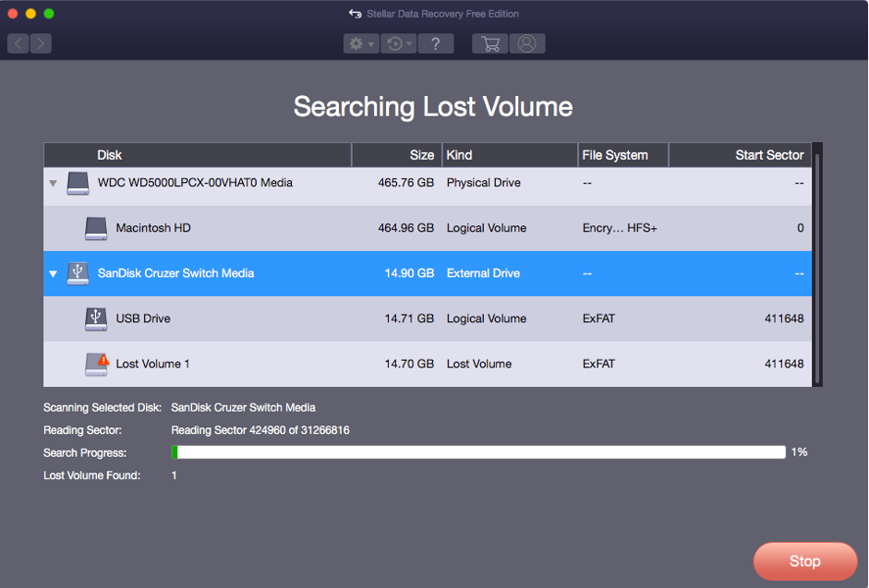Go forward with the right arrow
Viewport: 869px width, 588px height.
click(41, 43)
